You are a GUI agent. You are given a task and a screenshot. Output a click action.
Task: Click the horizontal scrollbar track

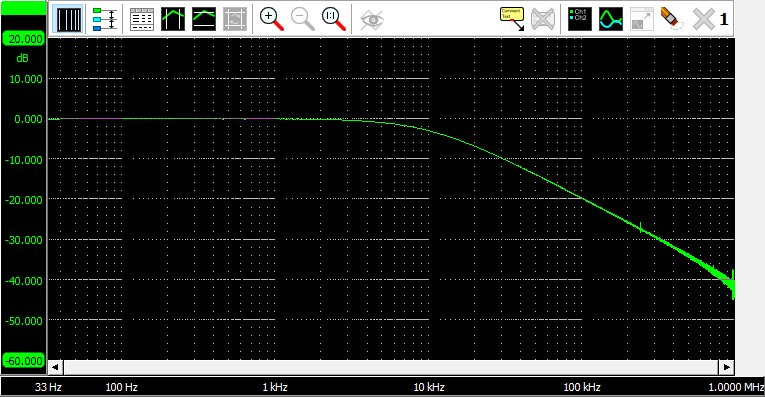(390, 367)
